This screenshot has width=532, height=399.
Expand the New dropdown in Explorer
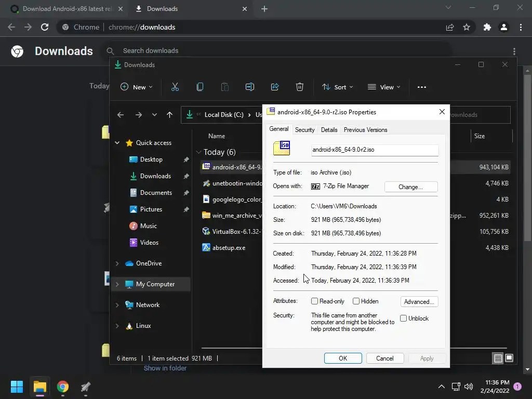point(137,87)
